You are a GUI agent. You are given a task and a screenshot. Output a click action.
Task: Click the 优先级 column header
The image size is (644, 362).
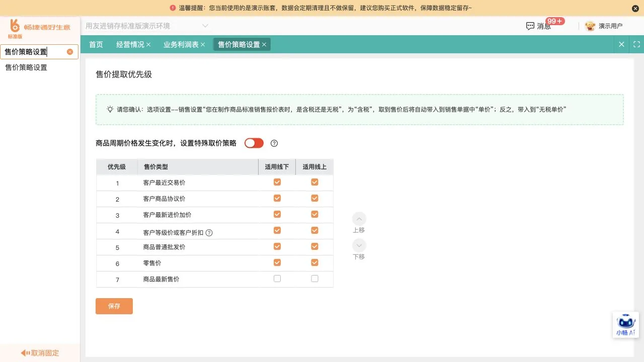(117, 167)
